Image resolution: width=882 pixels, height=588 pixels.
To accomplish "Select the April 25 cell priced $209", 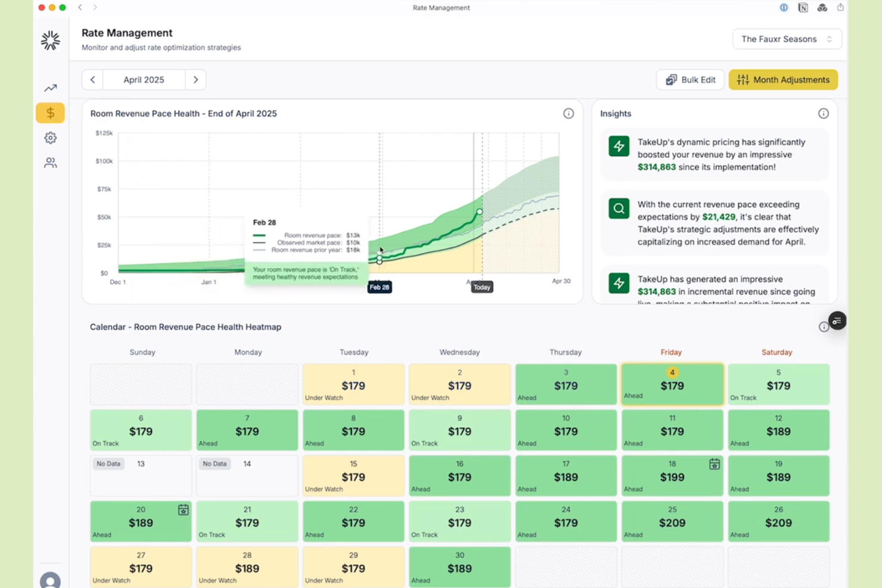I will (x=672, y=521).
